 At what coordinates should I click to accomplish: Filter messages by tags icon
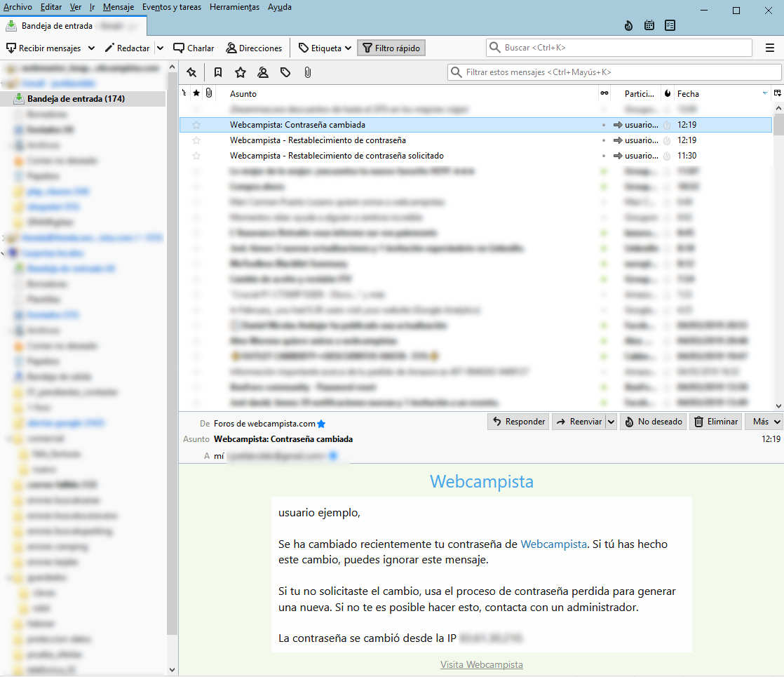point(285,72)
